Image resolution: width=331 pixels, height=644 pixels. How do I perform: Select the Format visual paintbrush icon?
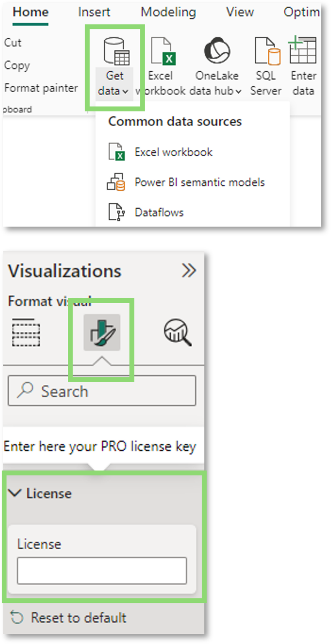[x=102, y=332]
